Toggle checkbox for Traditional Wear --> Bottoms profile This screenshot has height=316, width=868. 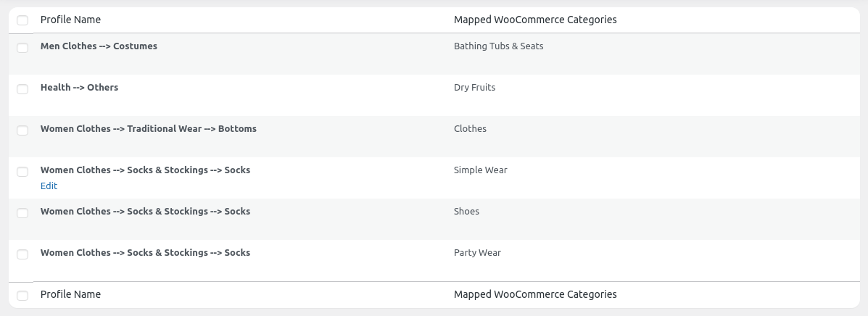22,130
